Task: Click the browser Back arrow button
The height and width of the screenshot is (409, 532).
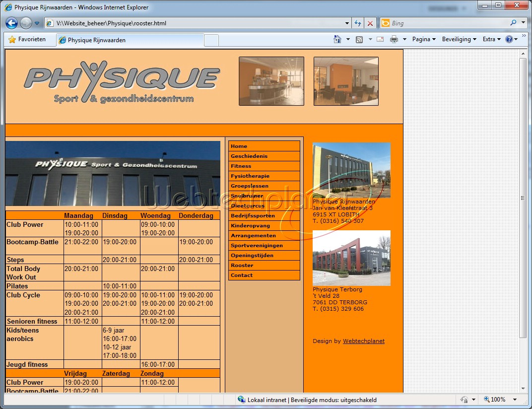Action: point(11,23)
